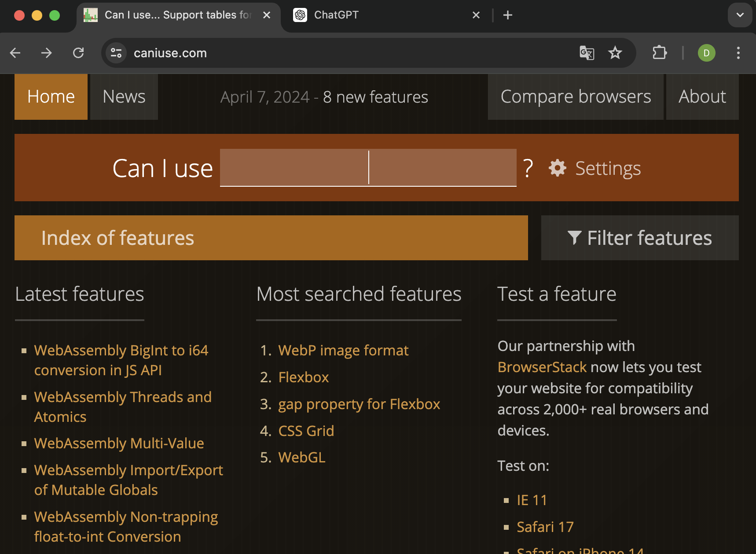
Task: Visit the BrowserStack link
Action: pos(542,367)
